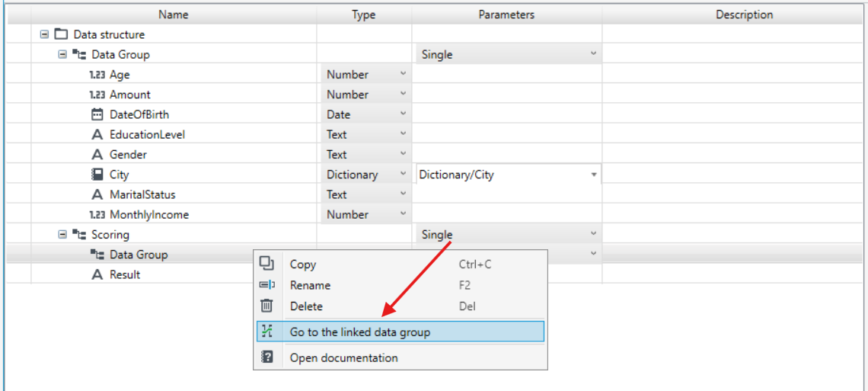Screen dimensions: 868x391
Task: Select the Data structure root label
Action: [x=109, y=34]
